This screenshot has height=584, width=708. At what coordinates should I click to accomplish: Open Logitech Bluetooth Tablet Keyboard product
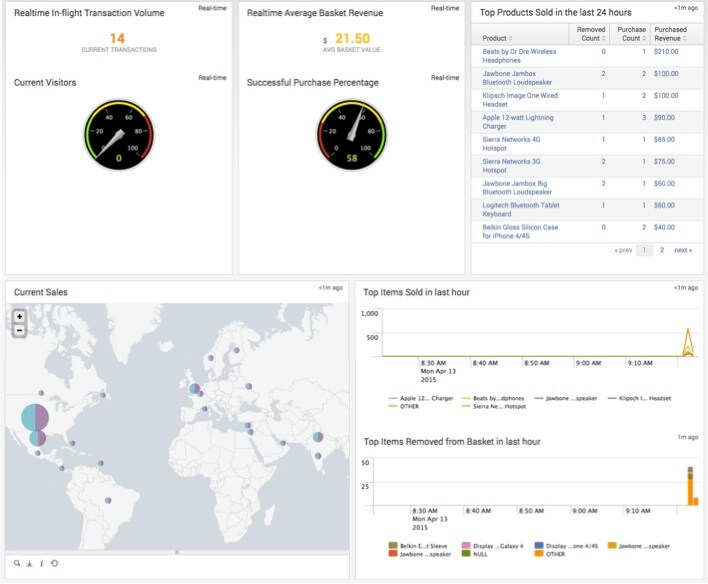pyautogui.click(x=521, y=210)
